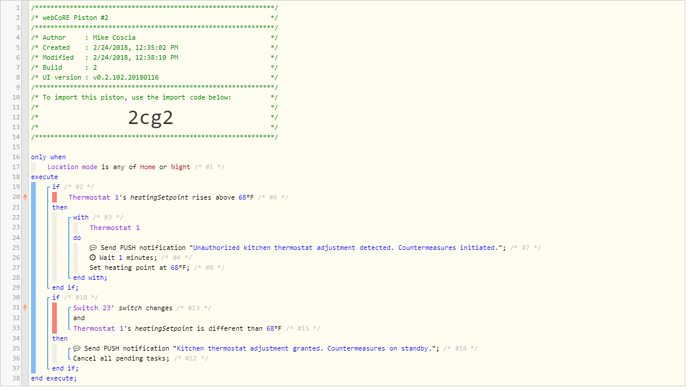Click 'Set heating point at 68°F' task
The image size is (690, 391).
click(x=139, y=268)
